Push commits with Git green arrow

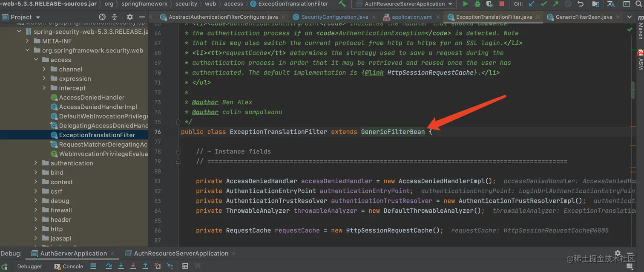coord(555,4)
